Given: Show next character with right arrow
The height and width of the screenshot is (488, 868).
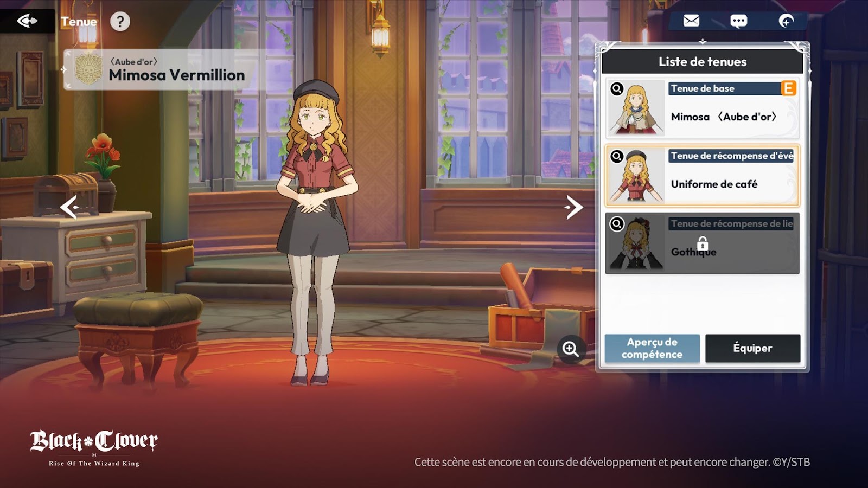Looking at the screenshot, I should tap(573, 207).
